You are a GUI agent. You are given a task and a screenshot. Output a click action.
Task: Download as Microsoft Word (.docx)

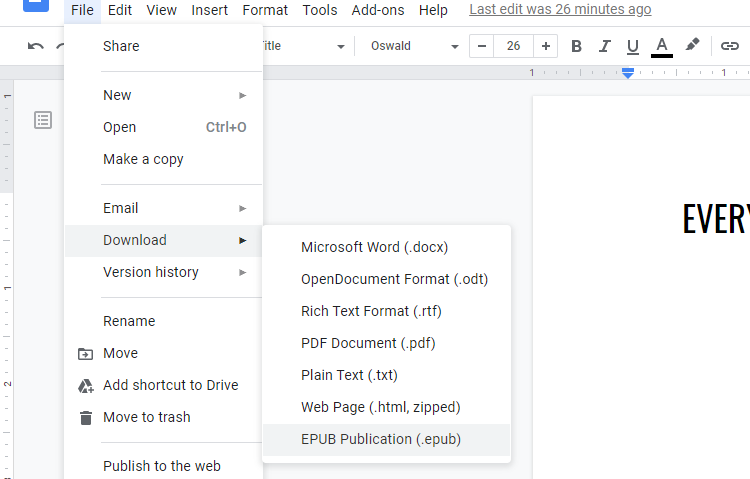click(x=386, y=247)
